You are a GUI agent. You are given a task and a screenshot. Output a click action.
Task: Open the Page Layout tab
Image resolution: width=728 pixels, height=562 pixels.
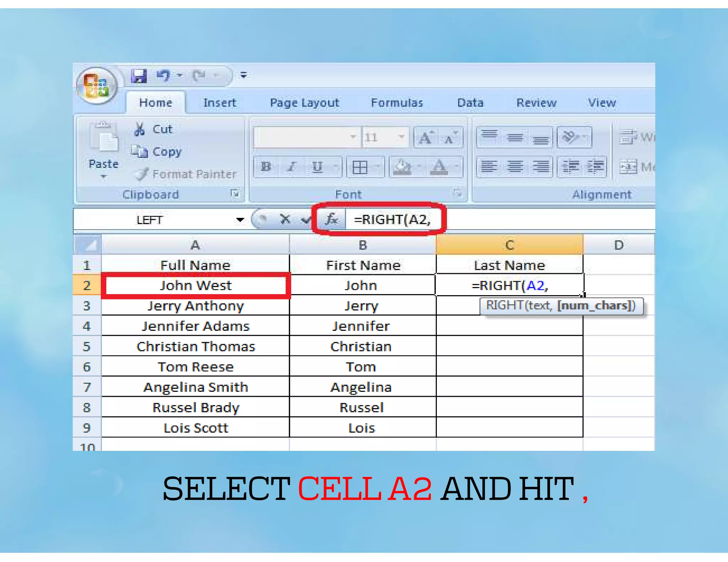(304, 103)
